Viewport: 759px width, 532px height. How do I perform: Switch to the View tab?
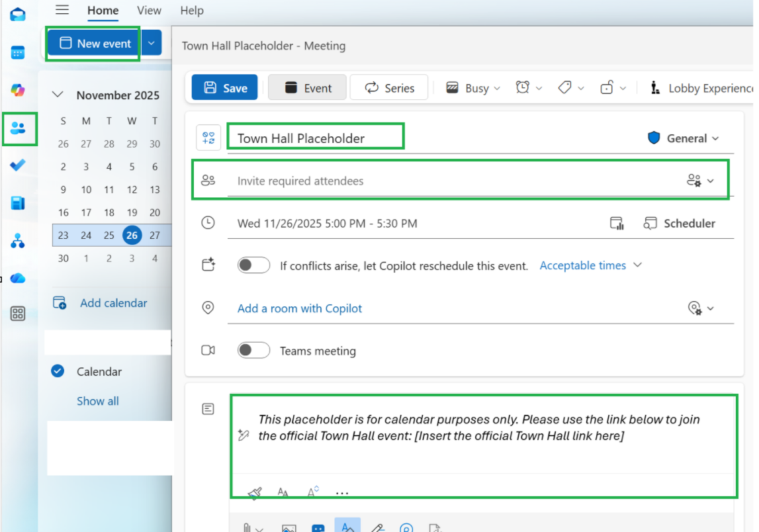(149, 11)
